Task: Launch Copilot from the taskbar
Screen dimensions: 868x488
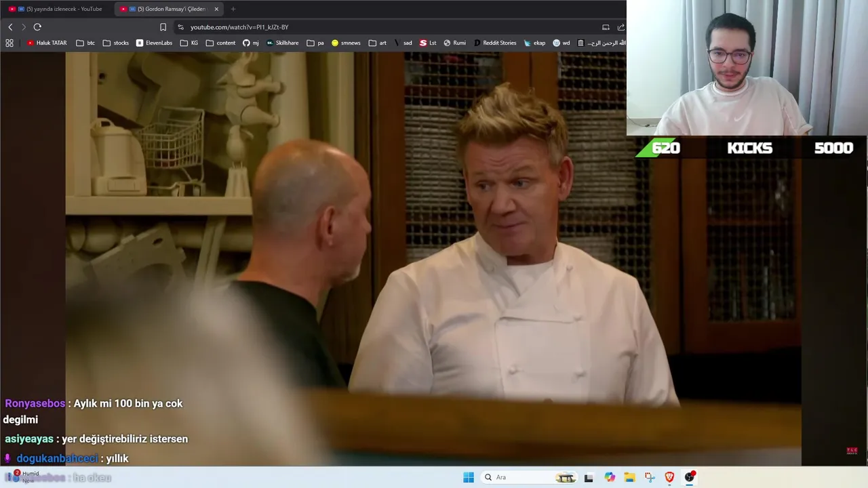Action: click(610, 477)
